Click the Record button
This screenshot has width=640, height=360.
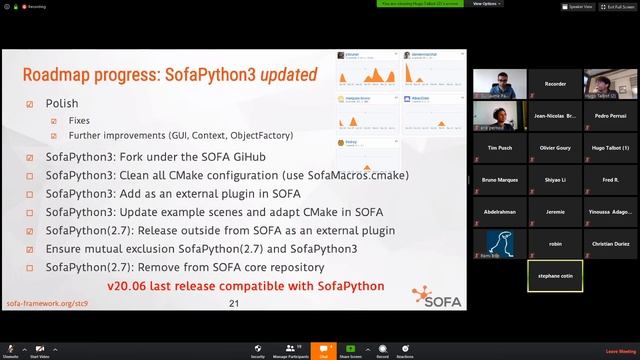pos(382,351)
